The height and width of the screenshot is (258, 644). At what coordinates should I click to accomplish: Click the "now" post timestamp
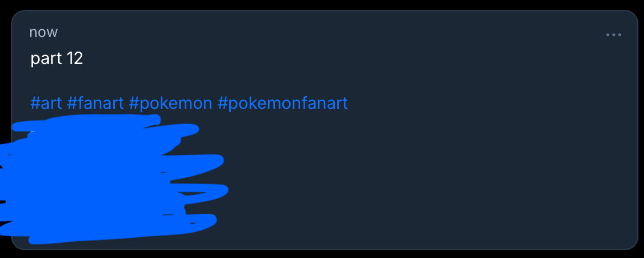[x=44, y=32]
